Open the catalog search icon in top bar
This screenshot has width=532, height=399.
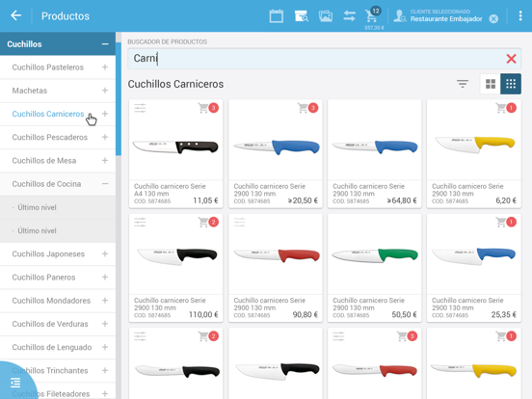(302, 16)
